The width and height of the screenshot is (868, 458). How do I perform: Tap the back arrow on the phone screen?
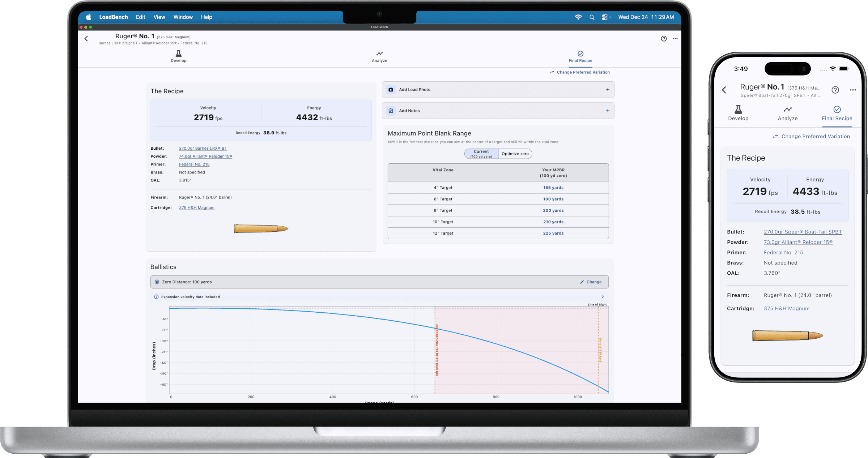[x=724, y=90]
